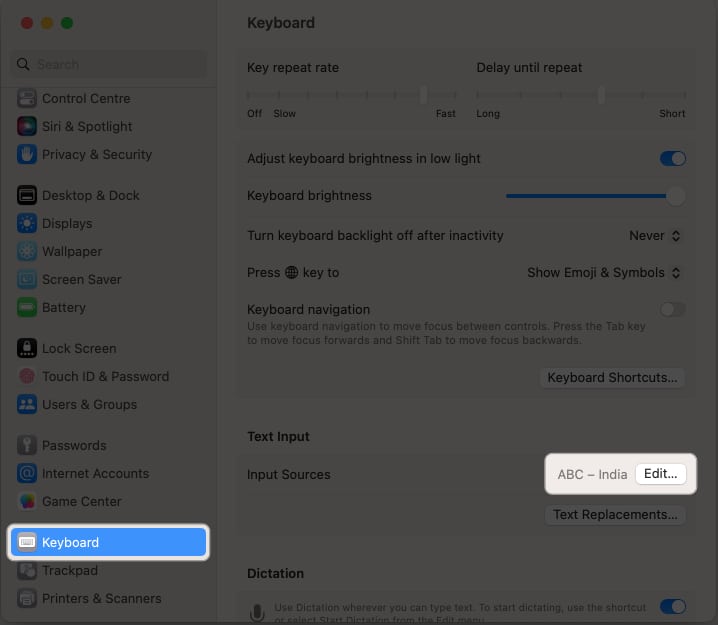
Task: Open Show Emoji & Symbols dropdown
Action: [x=604, y=273]
